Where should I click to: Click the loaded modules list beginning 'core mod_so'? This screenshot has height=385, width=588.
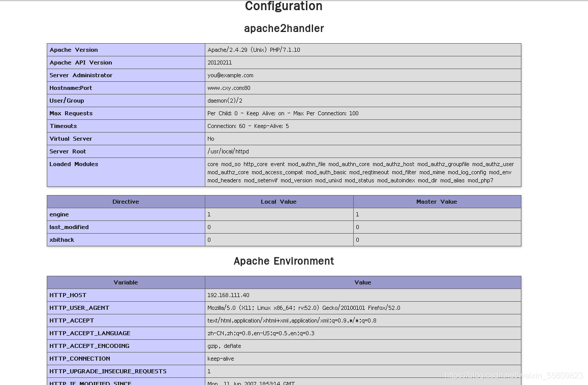(x=360, y=173)
